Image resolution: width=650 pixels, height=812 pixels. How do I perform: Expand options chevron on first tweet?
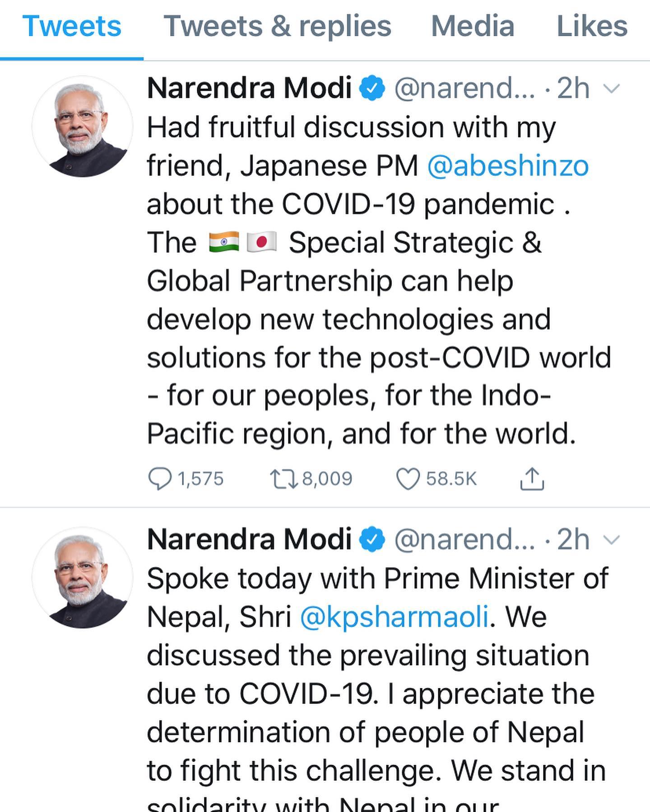click(x=612, y=88)
